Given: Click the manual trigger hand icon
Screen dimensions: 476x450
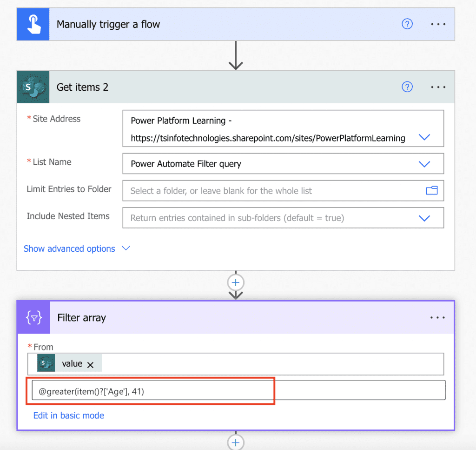Looking at the screenshot, I should click(33, 24).
